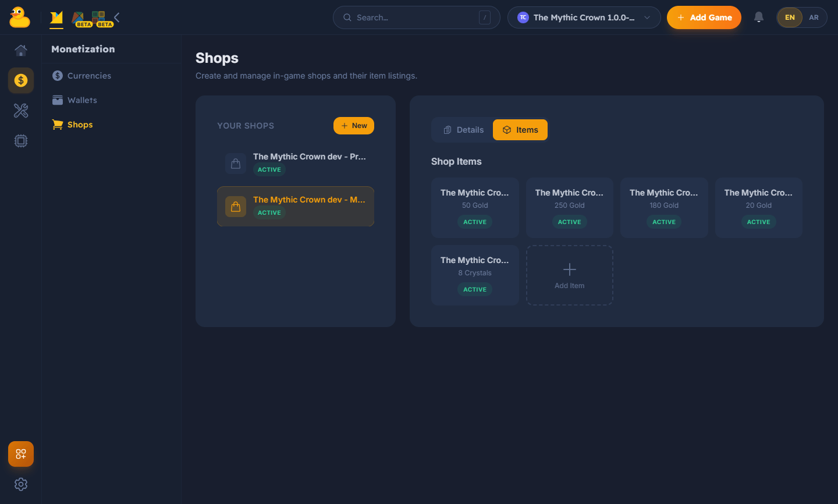This screenshot has width=838, height=504.
Task: Open the 250 Gold shop item
Action: (570, 208)
